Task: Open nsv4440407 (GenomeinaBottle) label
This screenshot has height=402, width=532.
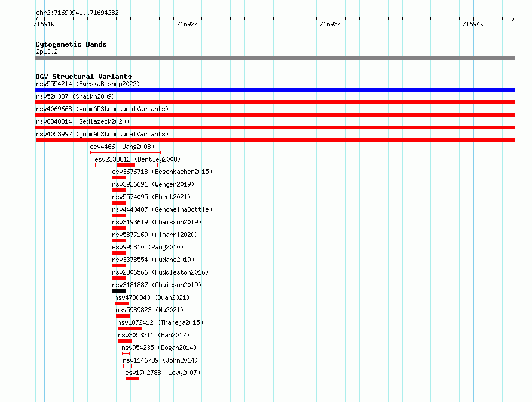Action: pyautogui.click(x=162, y=209)
